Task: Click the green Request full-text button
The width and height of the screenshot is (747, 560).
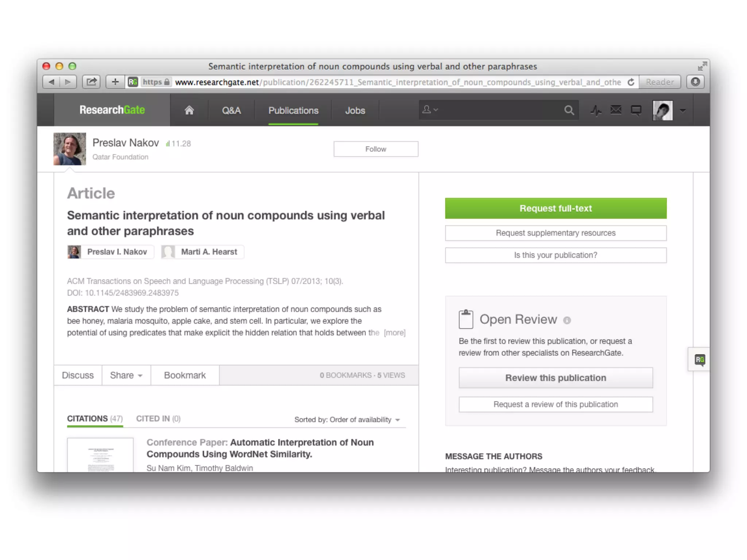Action: pos(556,208)
